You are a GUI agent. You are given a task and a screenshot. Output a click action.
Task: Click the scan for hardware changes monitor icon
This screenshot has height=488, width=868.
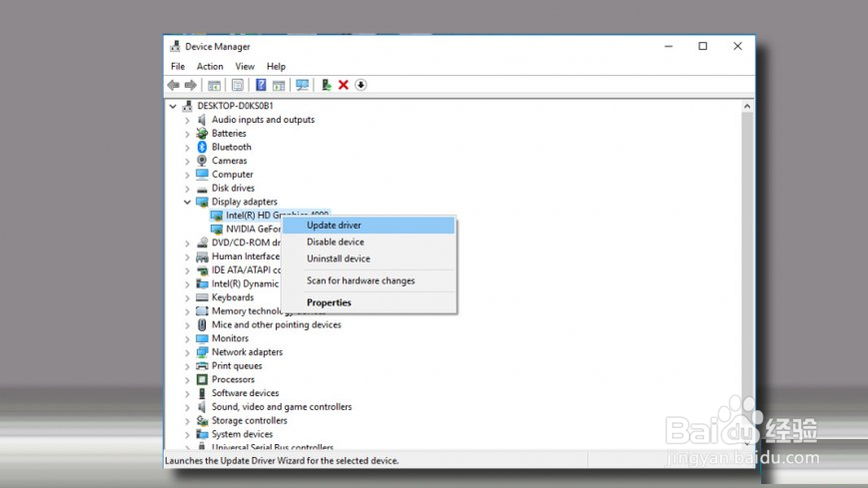click(x=303, y=85)
